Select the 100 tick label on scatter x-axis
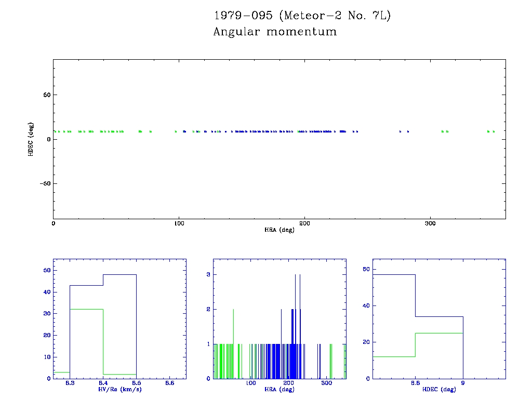 coord(179,223)
